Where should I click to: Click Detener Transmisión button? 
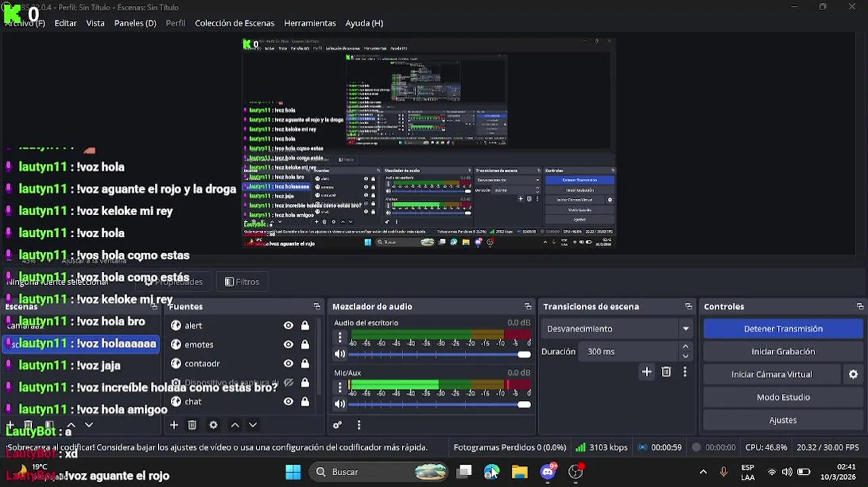[x=783, y=329]
